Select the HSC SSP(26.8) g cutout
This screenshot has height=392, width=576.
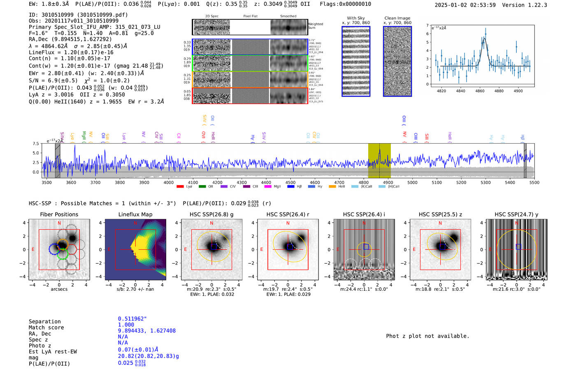[211, 249]
